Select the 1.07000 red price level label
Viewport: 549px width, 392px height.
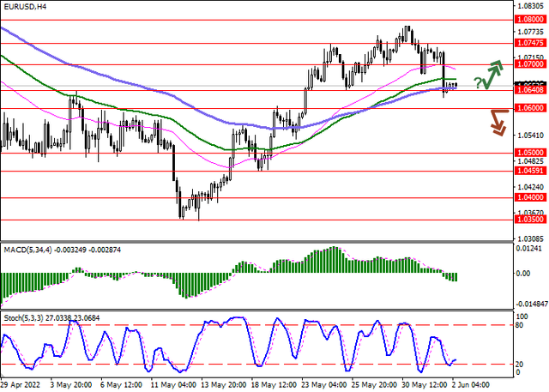531,64
